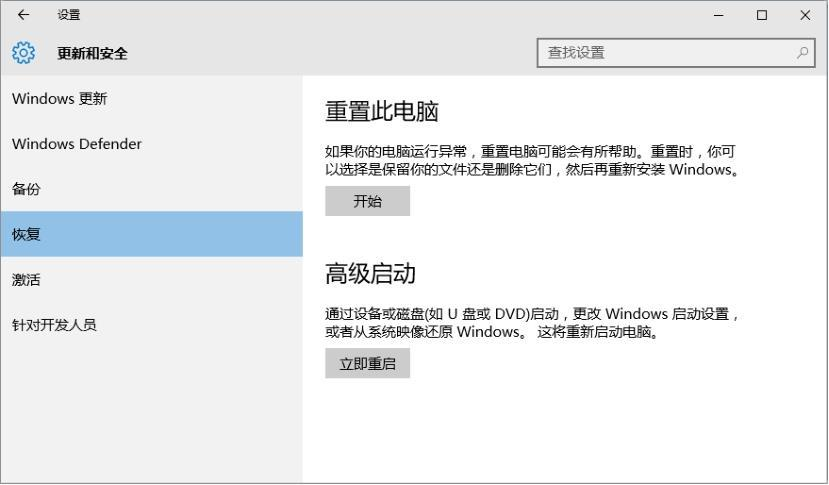Select 恢复 in the sidebar

(x=151, y=234)
